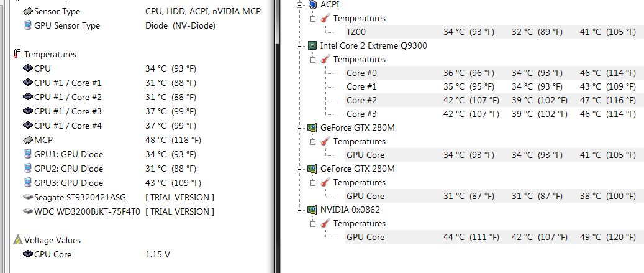644x273 pixels.
Task: Click the first GeForce GTX 280M card icon
Action: point(312,127)
